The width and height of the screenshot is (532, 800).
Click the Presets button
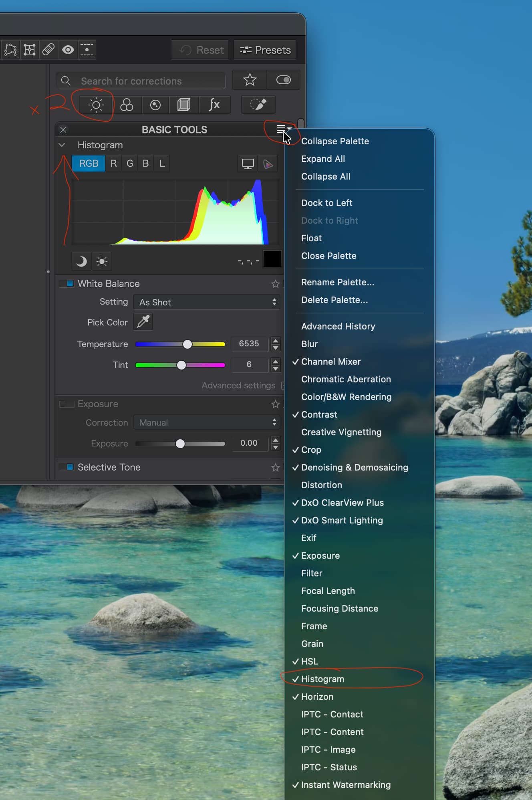tap(265, 50)
